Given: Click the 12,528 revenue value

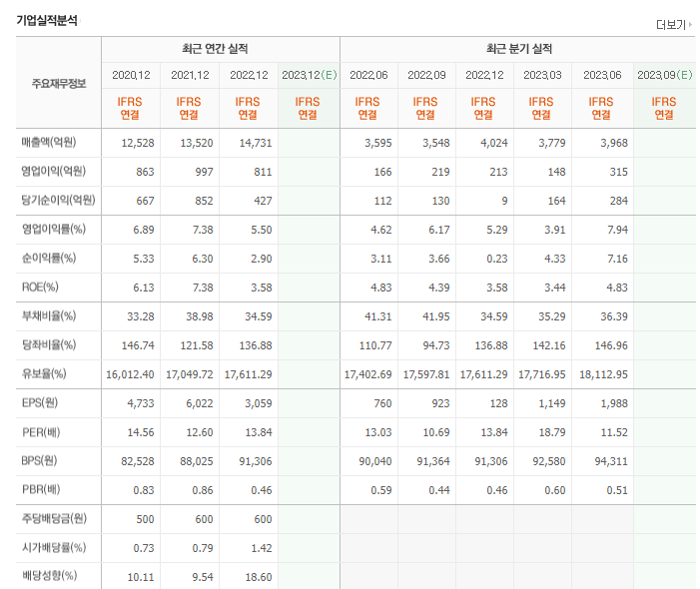Looking at the screenshot, I should (138, 143).
